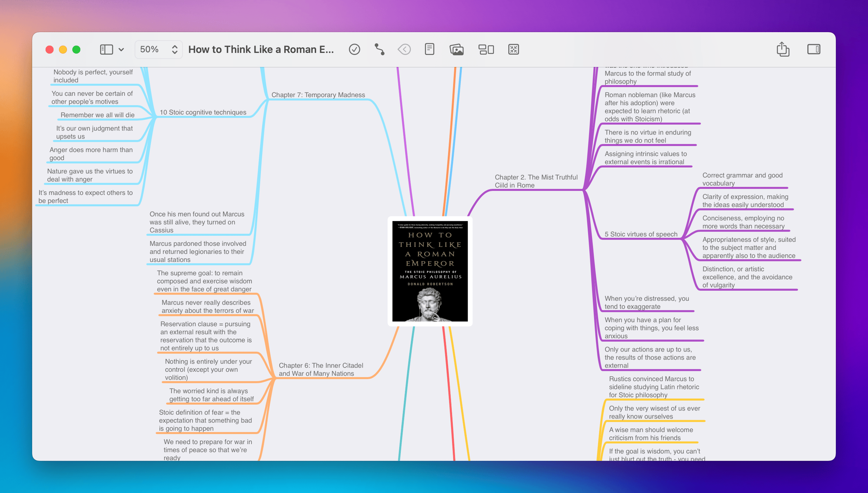Select the 5 Stoic virtues of speech node
This screenshot has width=868, height=493.
pos(641,234)
